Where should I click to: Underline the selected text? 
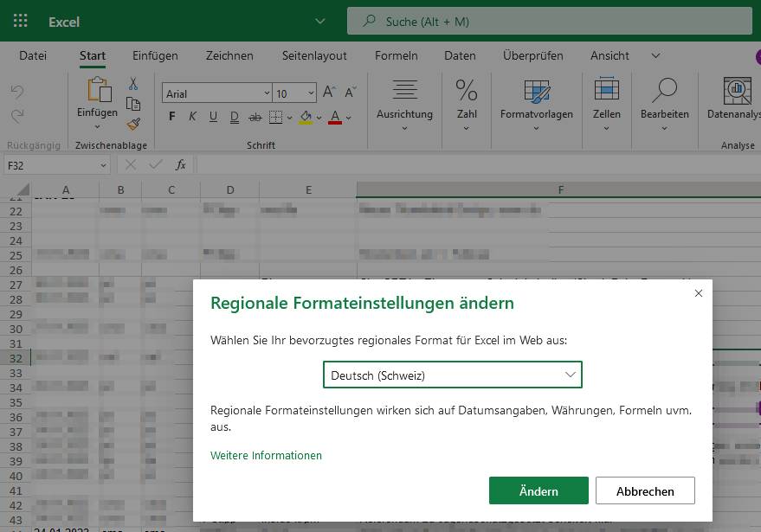click(x=213, y=117)
